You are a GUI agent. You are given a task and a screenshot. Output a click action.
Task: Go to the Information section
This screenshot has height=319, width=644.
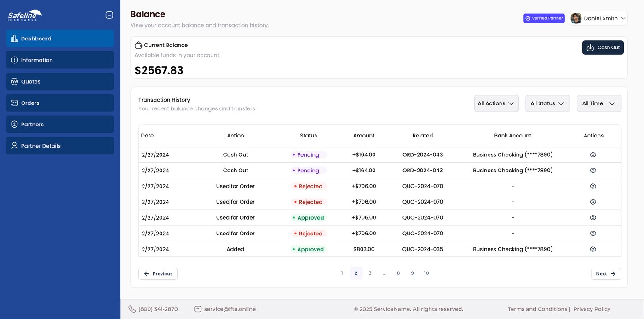click(60, 60)
